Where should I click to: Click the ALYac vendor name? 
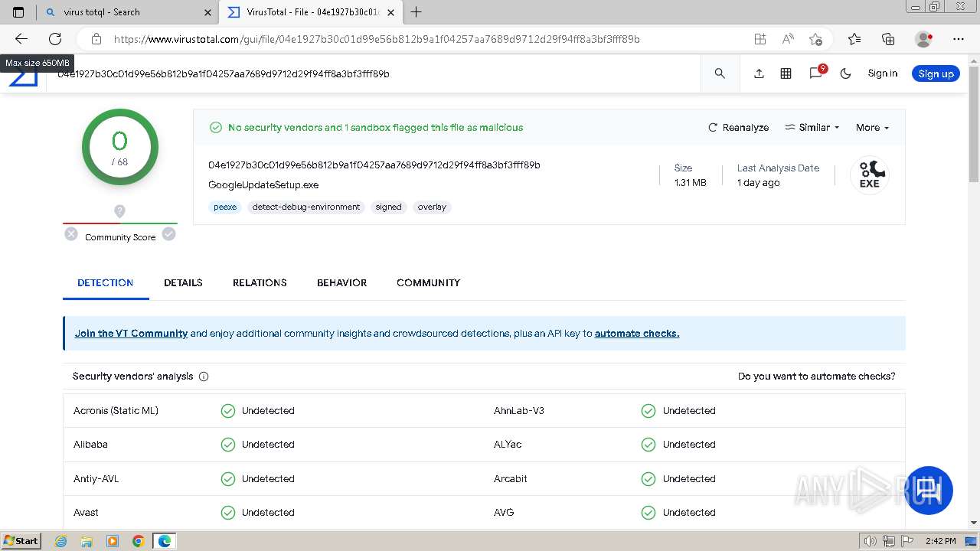pos(508,445)
